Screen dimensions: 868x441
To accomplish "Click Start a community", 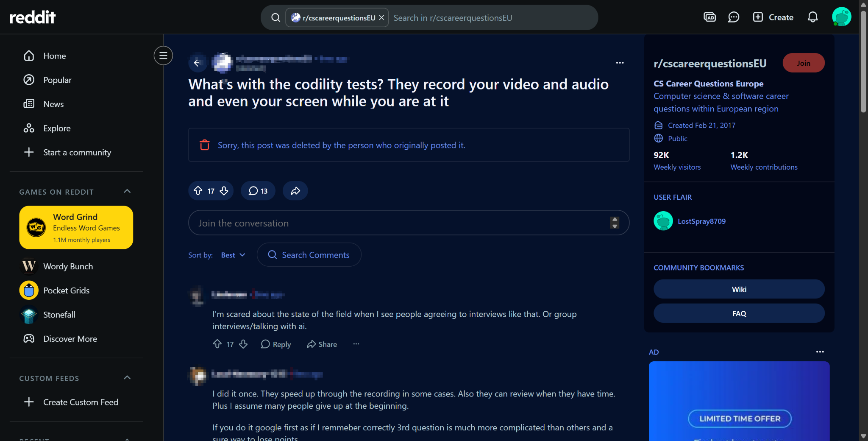I will click(x=76, y=153).
